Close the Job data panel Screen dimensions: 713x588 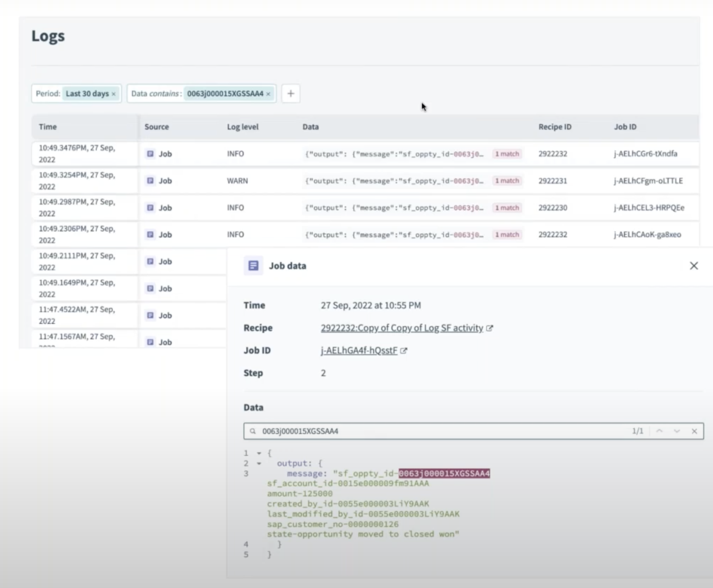[x=694, y=265]
